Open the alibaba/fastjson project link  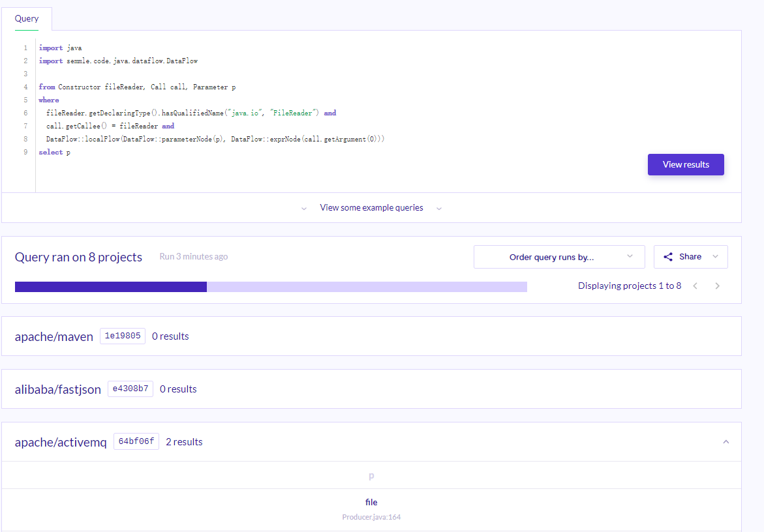point(58,389)
